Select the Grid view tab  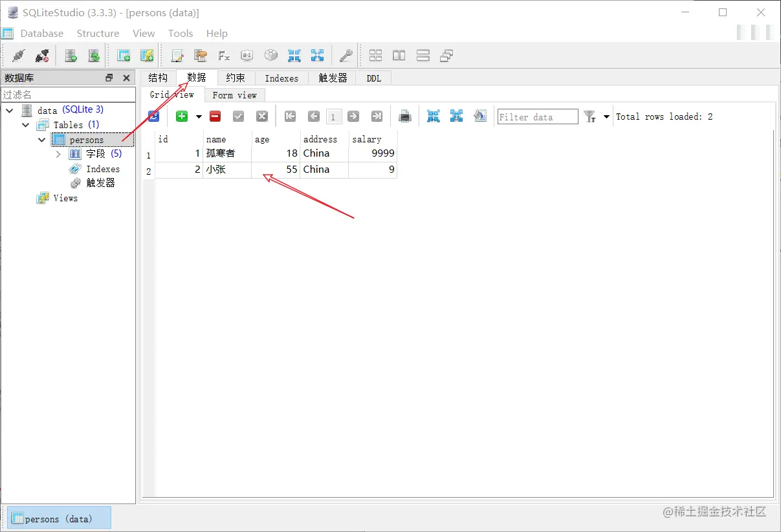point(172,94)
